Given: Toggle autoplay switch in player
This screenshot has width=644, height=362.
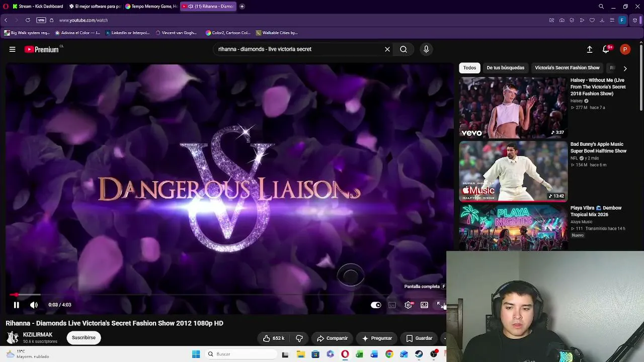Looking at the screenshot, I should tap(376, 305).
